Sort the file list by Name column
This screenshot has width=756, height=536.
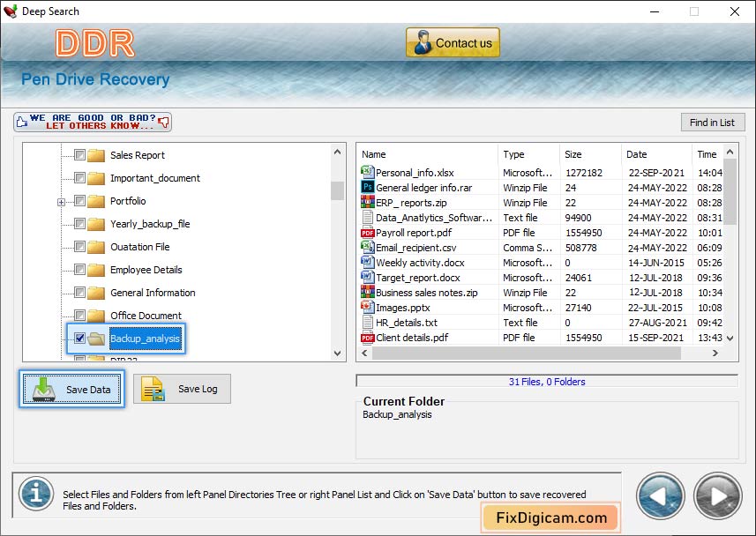pyautogui.click(x=427, y=154)
